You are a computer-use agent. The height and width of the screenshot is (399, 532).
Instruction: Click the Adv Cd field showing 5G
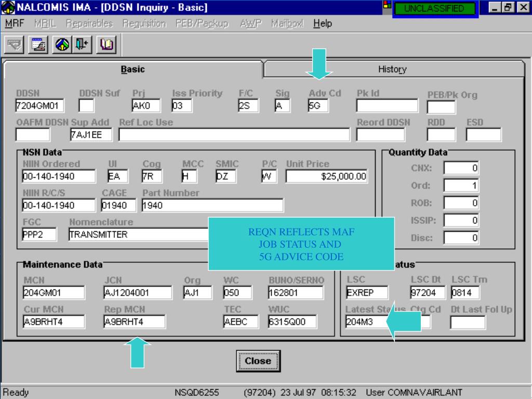tap(318, 105)
